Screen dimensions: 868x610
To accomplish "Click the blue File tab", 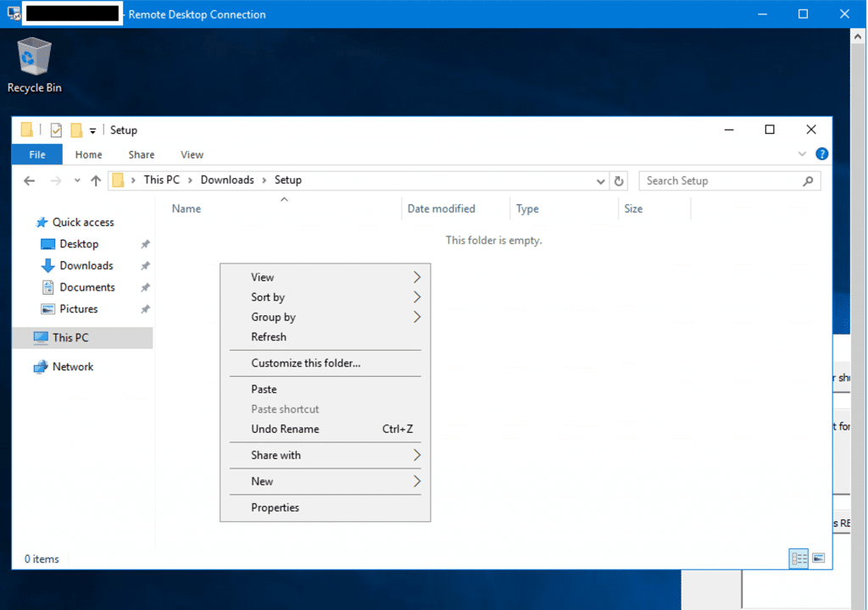I will pos(37,154).
